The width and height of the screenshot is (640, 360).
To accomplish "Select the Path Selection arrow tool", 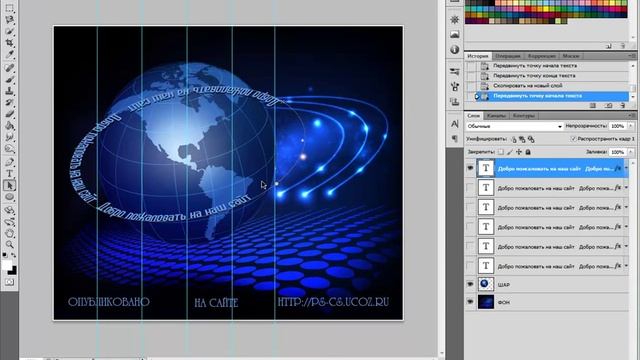I will pos(9,185).
